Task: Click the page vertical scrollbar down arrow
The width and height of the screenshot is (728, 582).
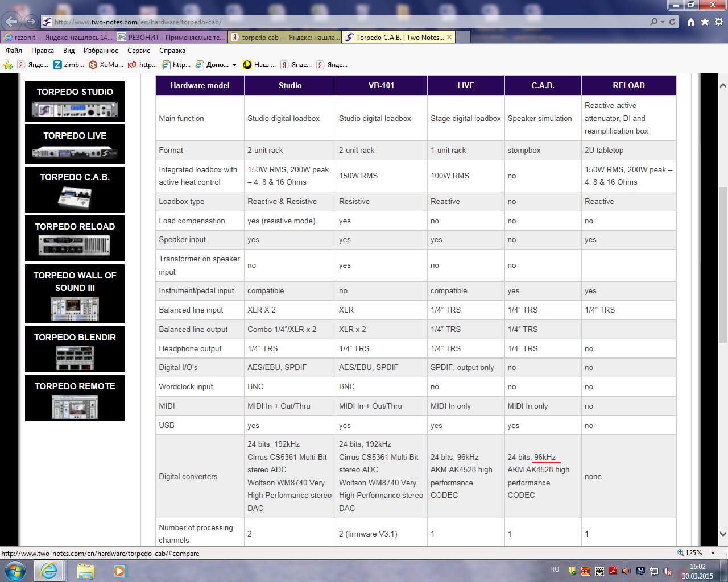Action: tap(723, 534)
